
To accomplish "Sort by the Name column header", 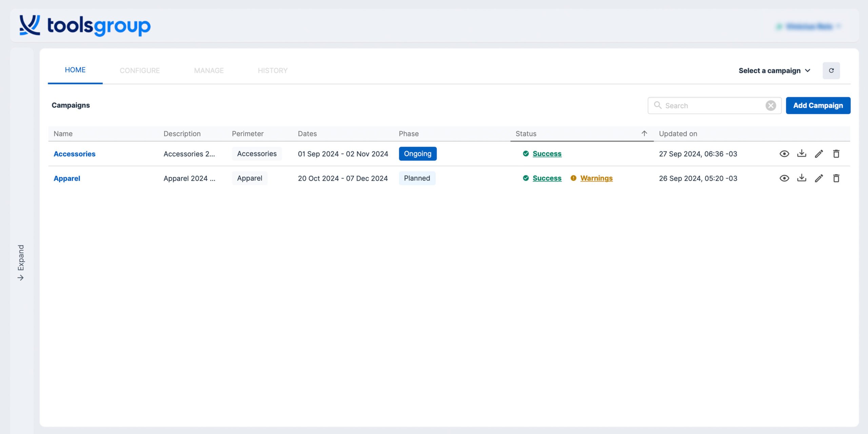I will tap(63, 134).
